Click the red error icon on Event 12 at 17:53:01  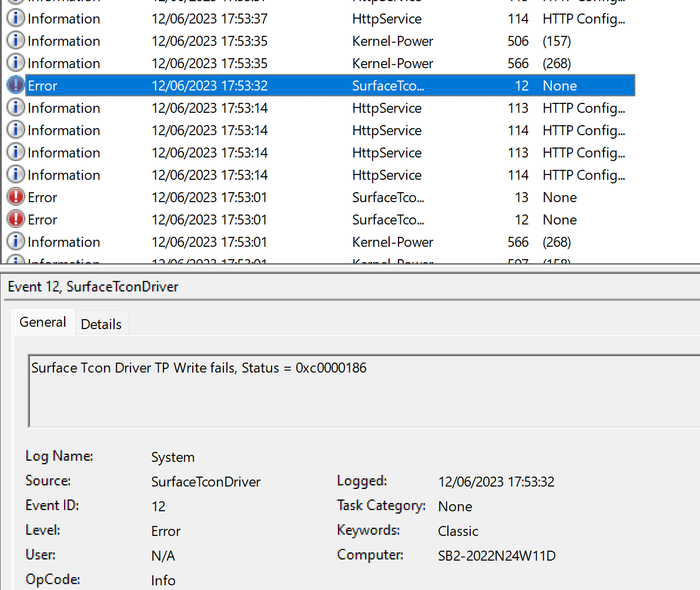point(15,219)
